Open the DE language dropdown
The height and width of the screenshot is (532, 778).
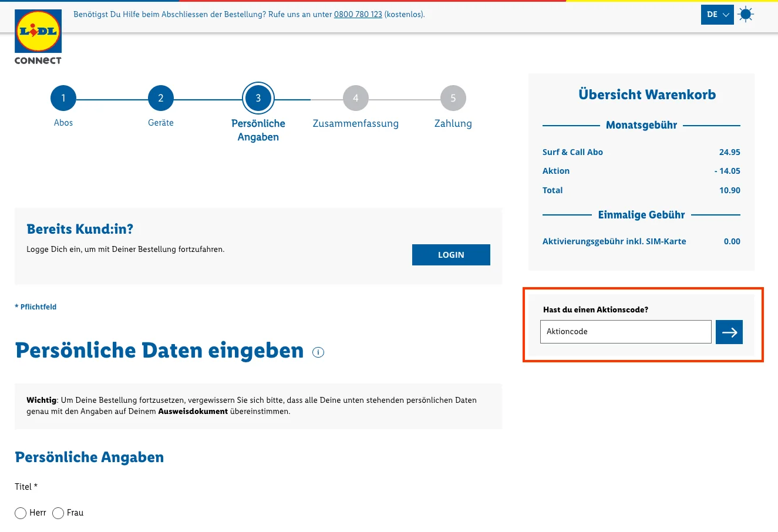(718, 15)
